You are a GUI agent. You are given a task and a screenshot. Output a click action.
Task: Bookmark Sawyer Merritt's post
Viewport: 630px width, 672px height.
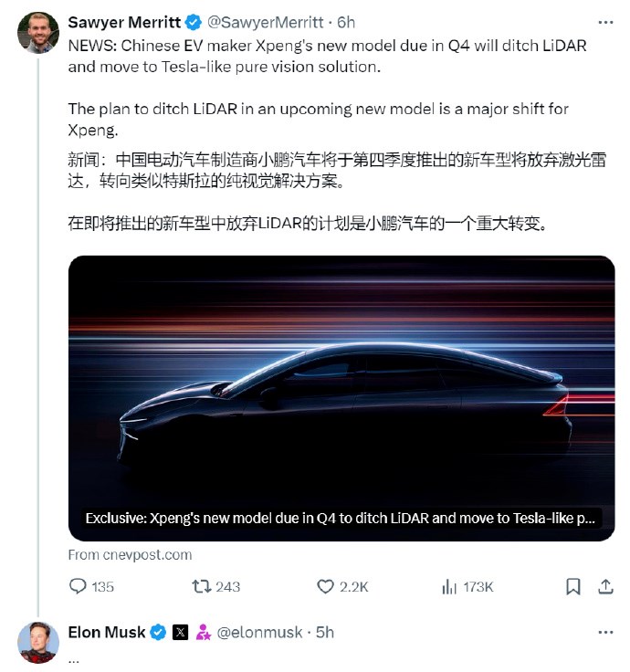tap(573, 586)
